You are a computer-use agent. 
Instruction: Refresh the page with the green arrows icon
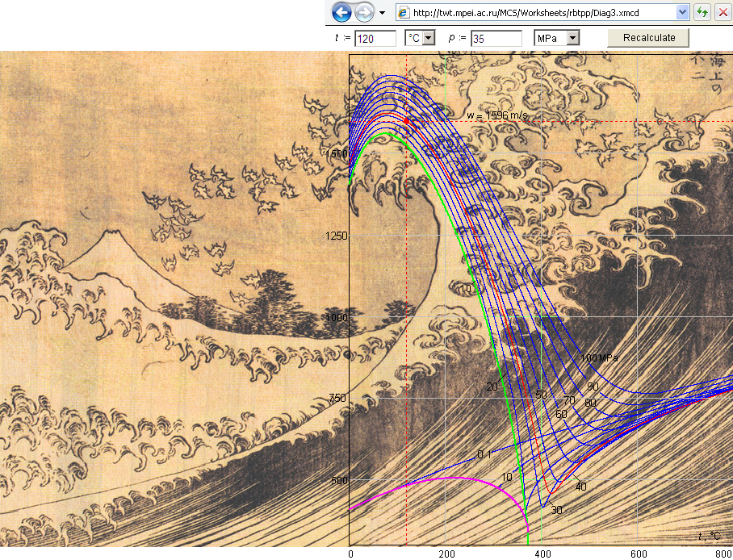[702, 13]
